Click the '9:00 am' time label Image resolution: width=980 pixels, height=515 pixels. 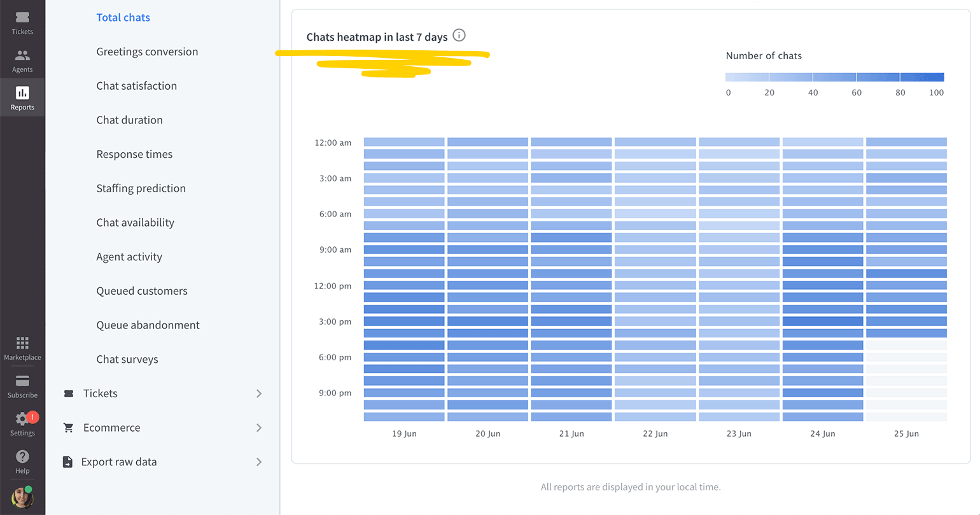[x=335, y=250]
